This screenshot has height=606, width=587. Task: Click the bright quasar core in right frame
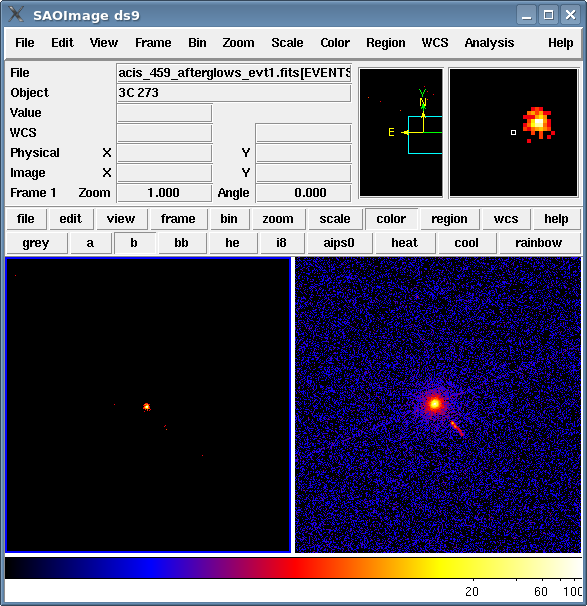(x=435, y=404)
